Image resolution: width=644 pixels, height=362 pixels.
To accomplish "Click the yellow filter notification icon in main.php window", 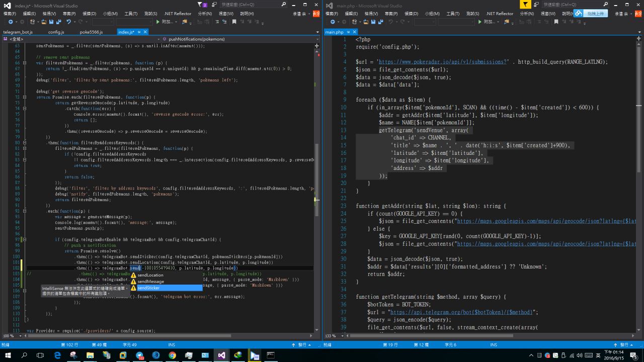I will (525, 5).
